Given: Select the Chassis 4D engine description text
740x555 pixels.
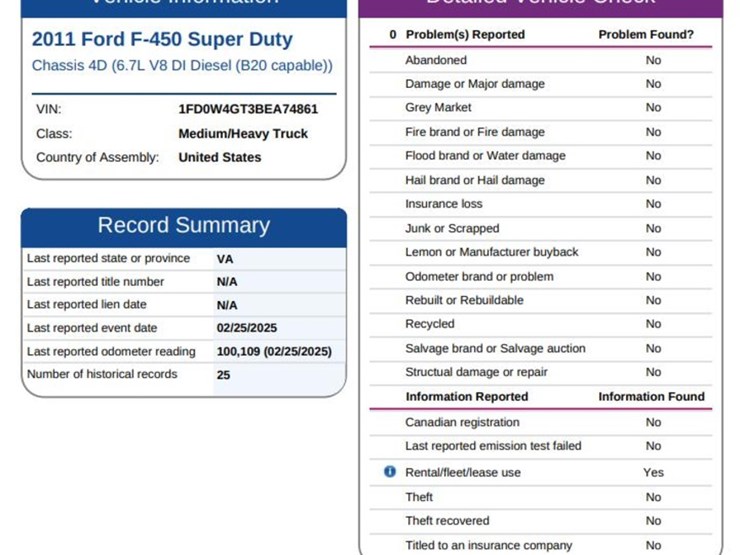Looking at the screenshot, I should point(182,66).
